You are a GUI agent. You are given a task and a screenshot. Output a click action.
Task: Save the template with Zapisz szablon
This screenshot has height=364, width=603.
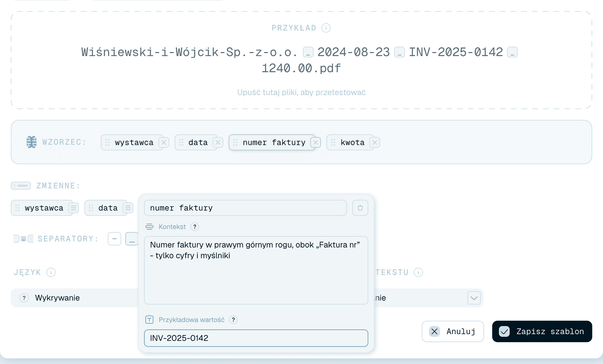pyautogui.click(x=542, y=331)
